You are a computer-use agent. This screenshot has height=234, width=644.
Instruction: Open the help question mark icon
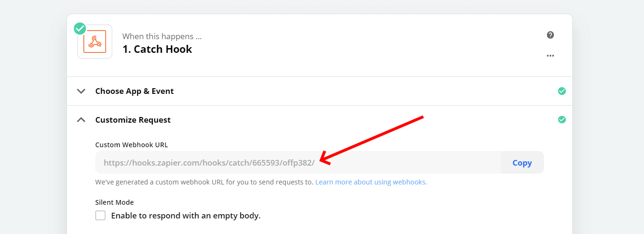(x=550, y=35)
